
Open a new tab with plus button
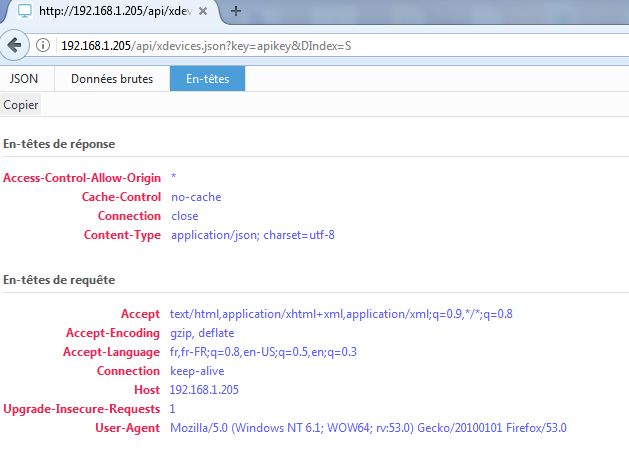coord(237,11)
